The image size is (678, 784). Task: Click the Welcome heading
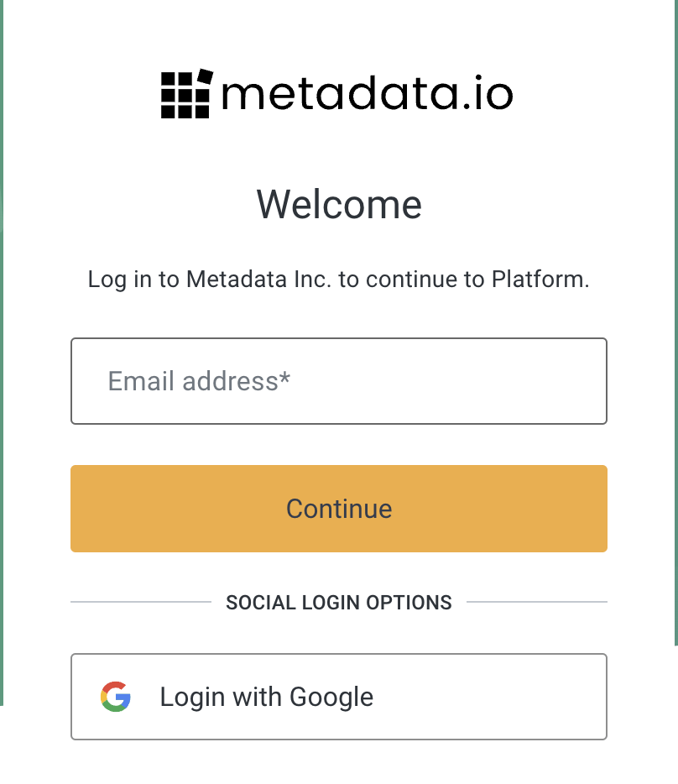[339, 205]
